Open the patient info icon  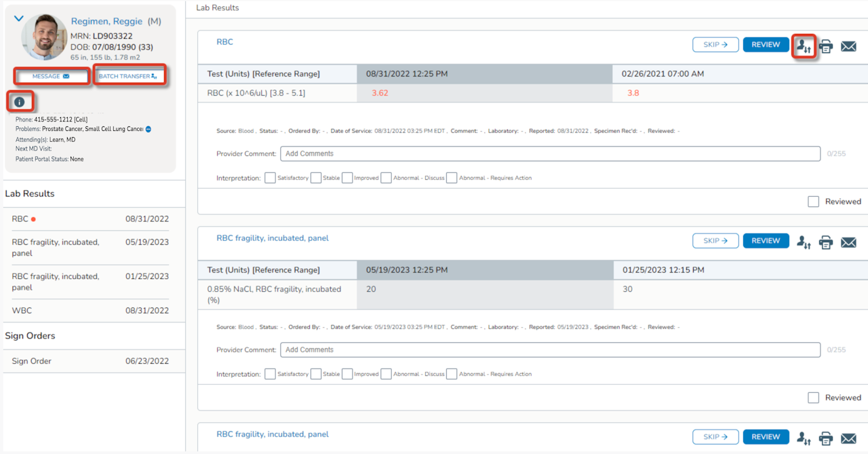click(x=20, y=102)
